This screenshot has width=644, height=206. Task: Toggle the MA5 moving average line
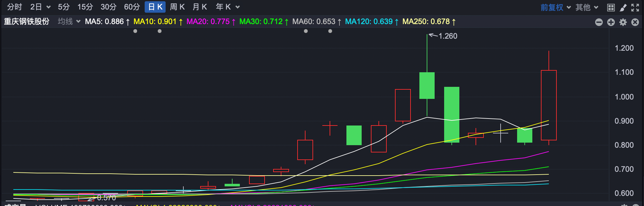[104, 22]
